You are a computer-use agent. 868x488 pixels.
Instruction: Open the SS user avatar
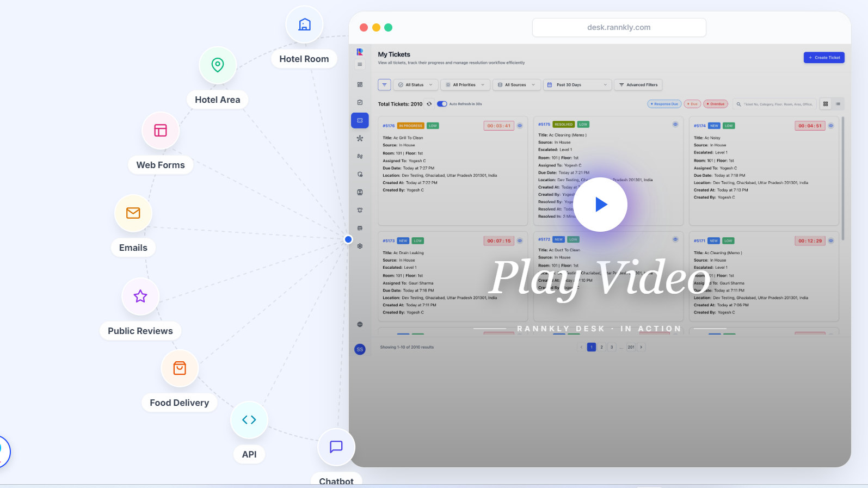[360, 349]
